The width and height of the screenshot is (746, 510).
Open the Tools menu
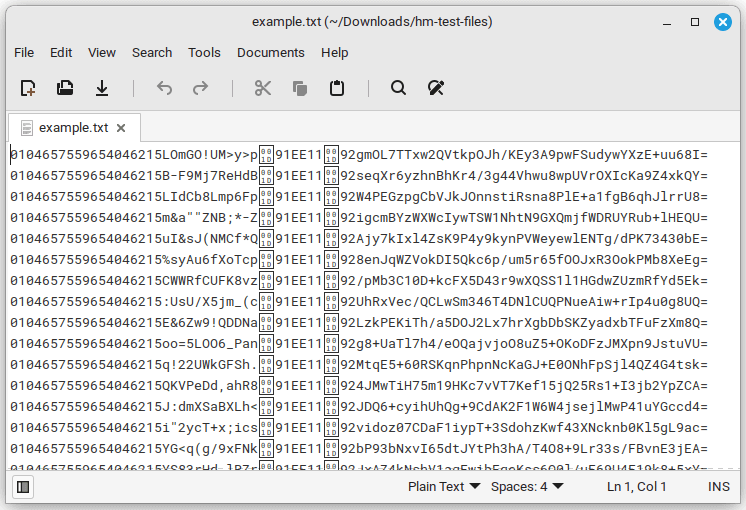click(204, 52)
